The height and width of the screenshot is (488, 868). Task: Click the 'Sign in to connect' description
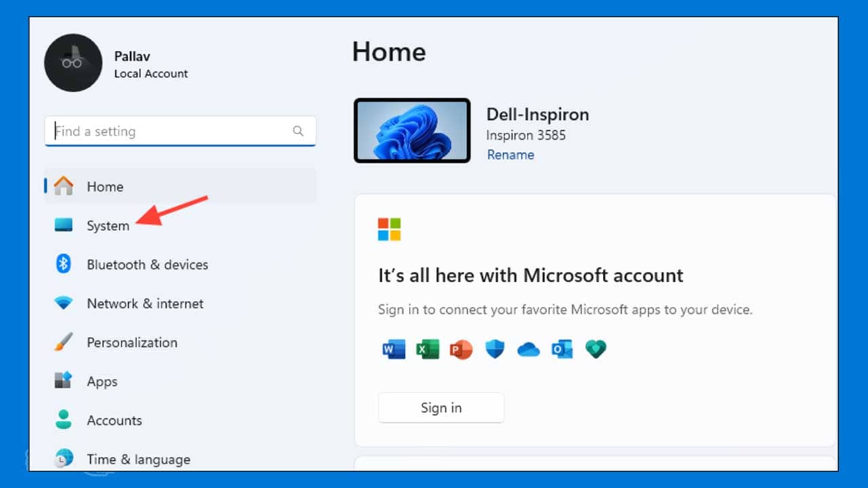click(x=566, y=310)
